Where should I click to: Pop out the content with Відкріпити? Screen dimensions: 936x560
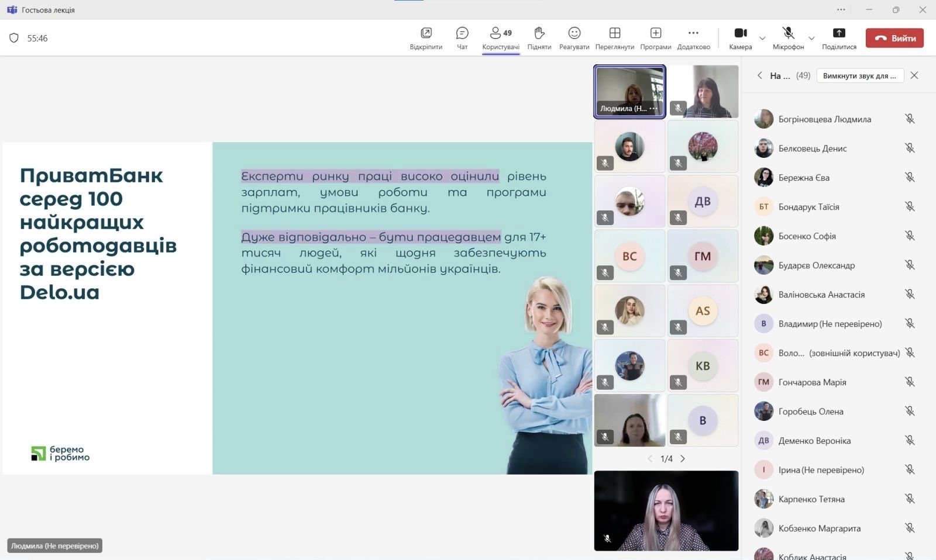426,38
